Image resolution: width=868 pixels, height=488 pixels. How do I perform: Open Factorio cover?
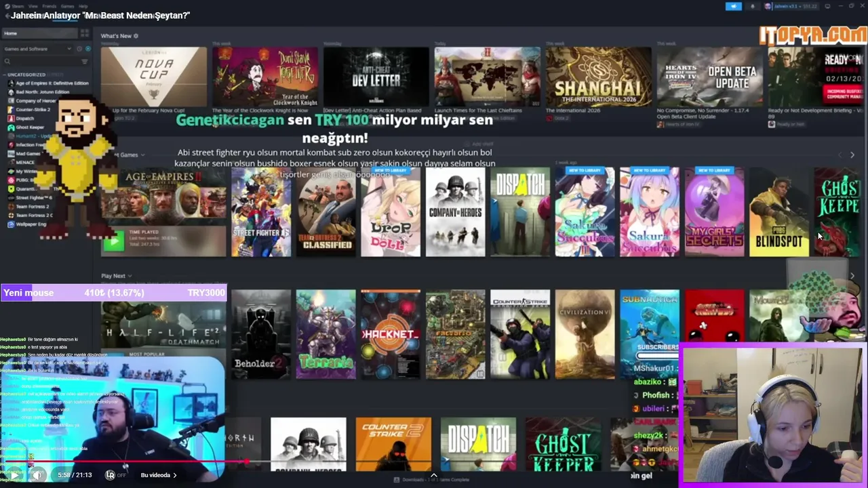pos(456,334)
